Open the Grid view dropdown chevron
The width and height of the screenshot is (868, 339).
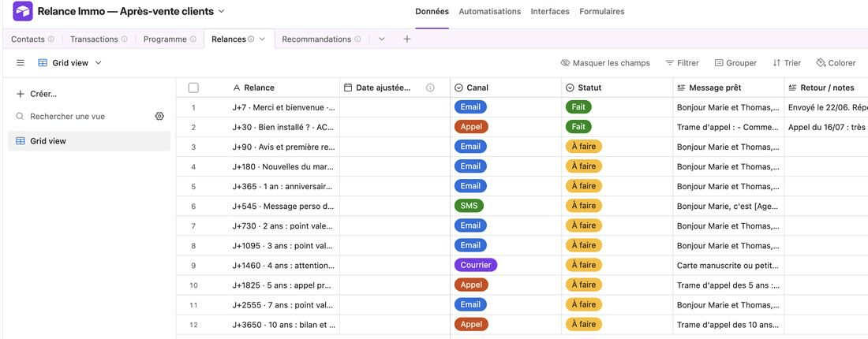(98, 63)
